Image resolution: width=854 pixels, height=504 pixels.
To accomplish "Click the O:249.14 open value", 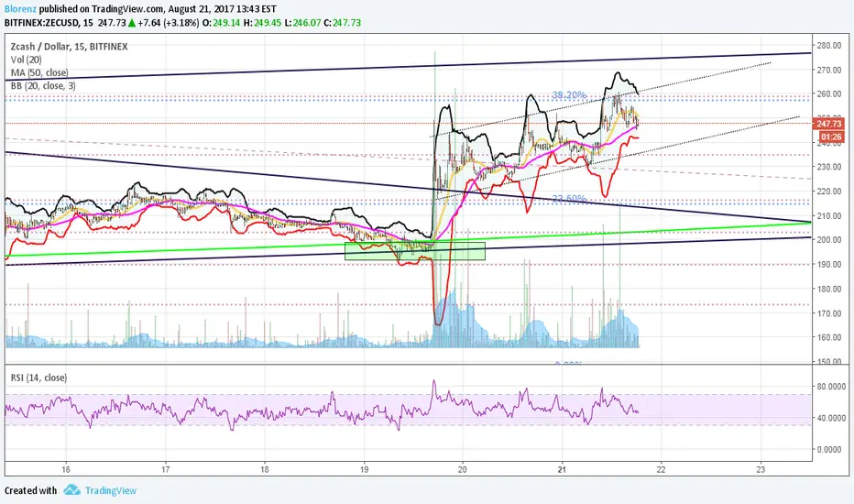I will 221,23.
